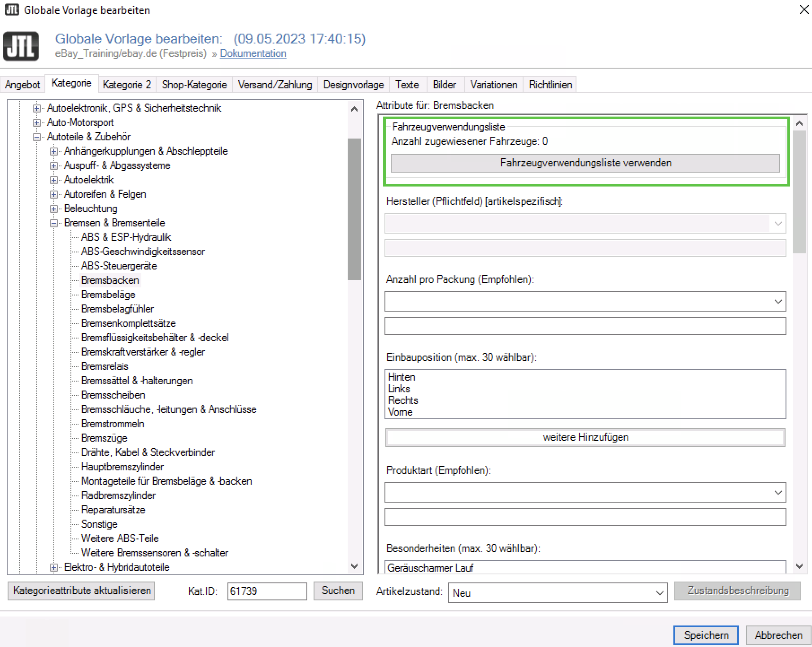Click the JTL logo icon
The image size is (812, 647).
(21, 46)
